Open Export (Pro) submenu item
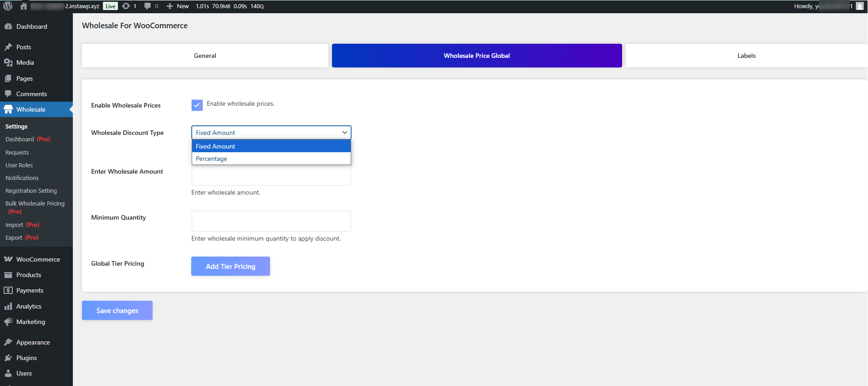The width and height of the screenshot is (868, 386). [x=22, y=238]
